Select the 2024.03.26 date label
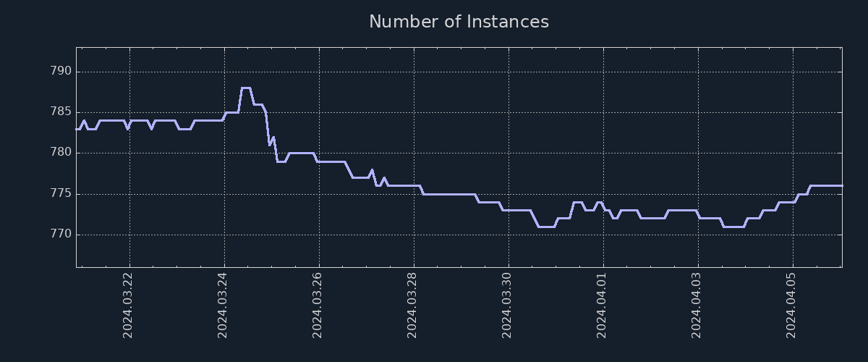The image size is (868, 362). point(318,305)
